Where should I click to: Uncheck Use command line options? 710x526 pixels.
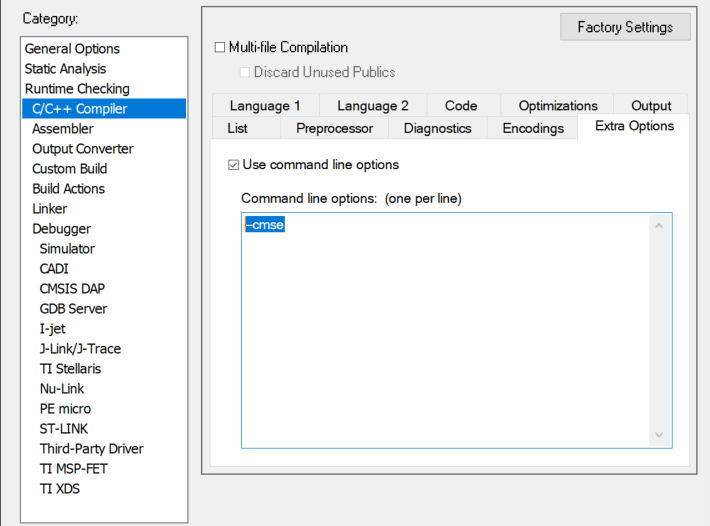[234, 165]
